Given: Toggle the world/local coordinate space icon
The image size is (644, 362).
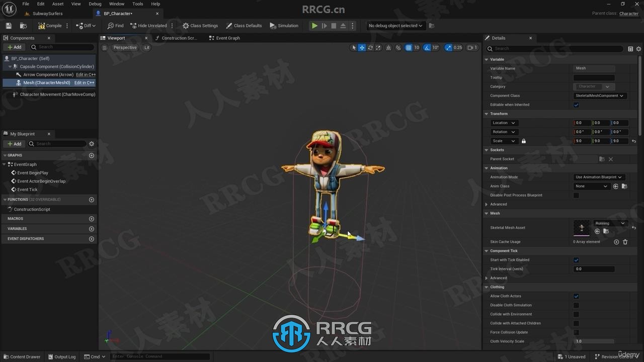Looking at the screenshot, I should tap(388, 48).
